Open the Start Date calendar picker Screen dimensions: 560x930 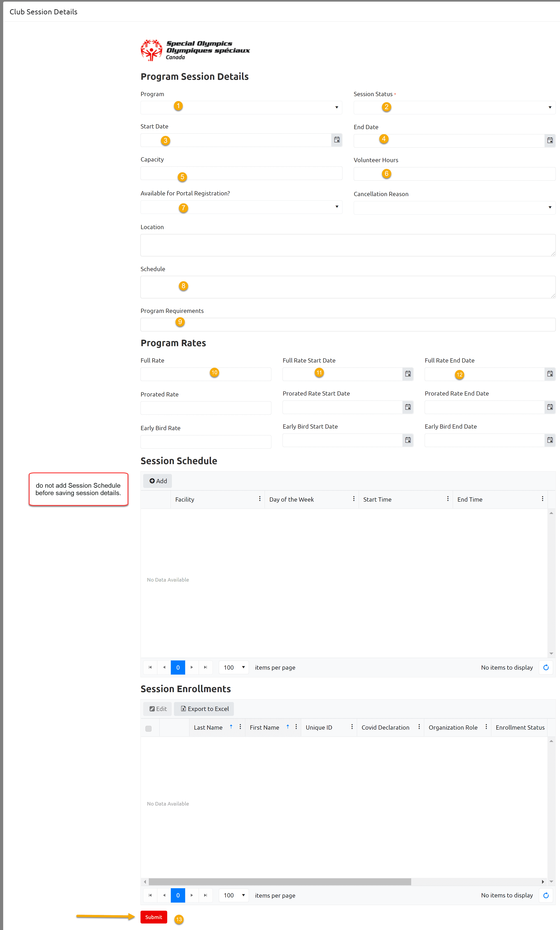pos(337,140)
